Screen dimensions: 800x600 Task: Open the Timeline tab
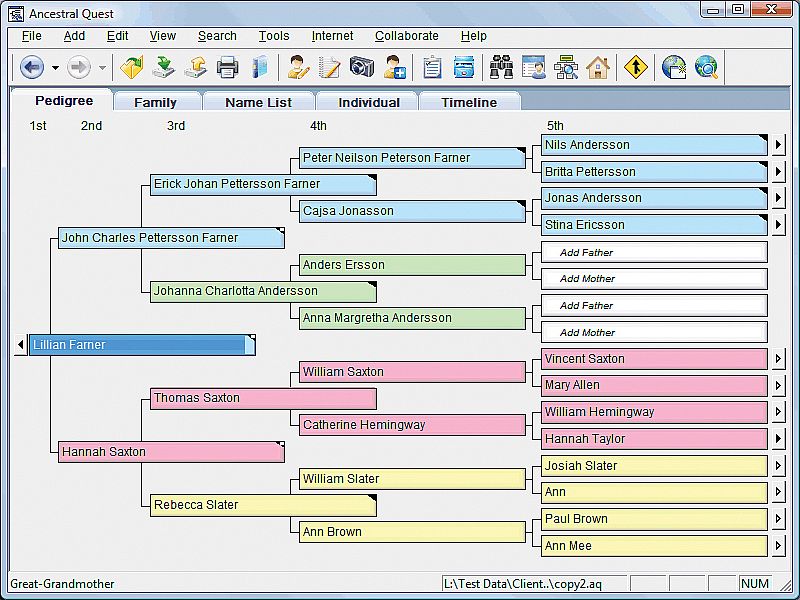pyautogui.click(x=468, y=102)
